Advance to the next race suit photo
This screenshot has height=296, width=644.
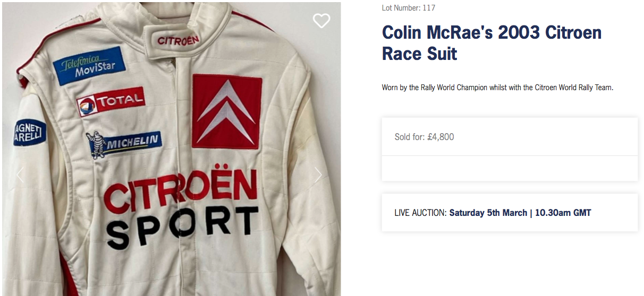click(318, 175)
